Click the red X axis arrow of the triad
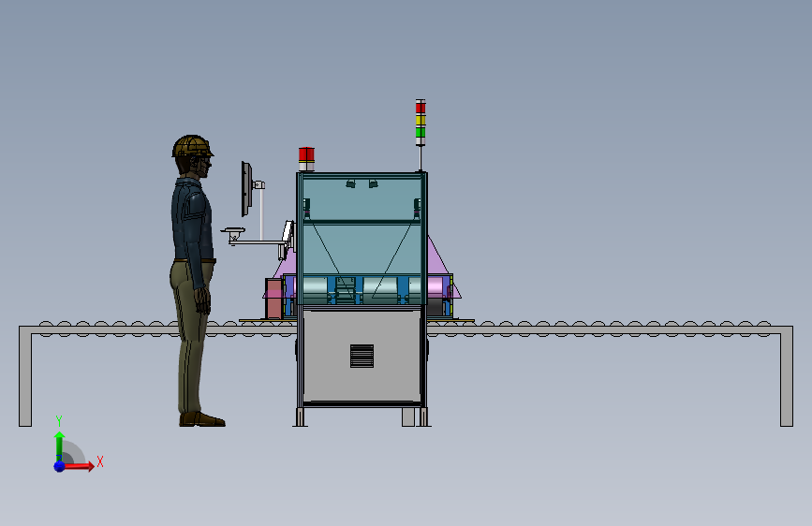 (80, 466)
